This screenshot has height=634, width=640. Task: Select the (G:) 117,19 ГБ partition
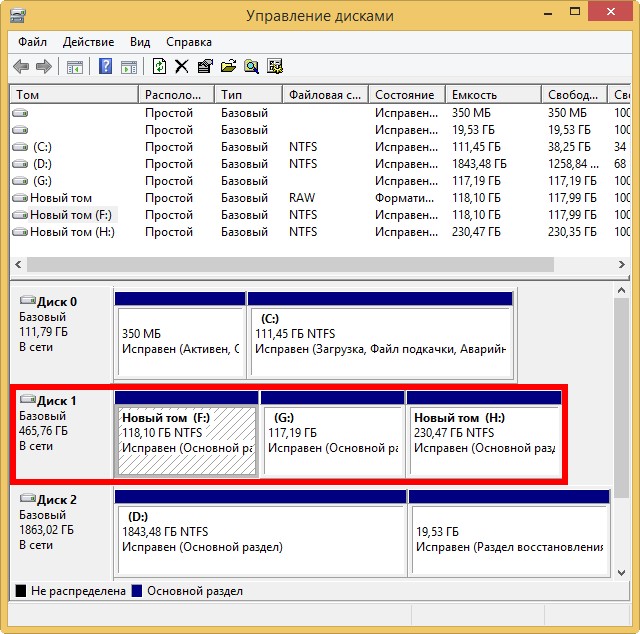332,434
